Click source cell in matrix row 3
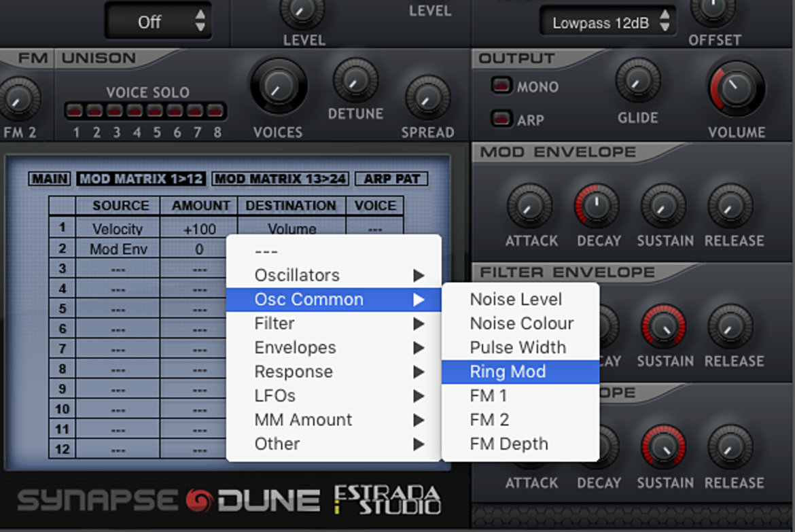 click(x=118, y=269)
